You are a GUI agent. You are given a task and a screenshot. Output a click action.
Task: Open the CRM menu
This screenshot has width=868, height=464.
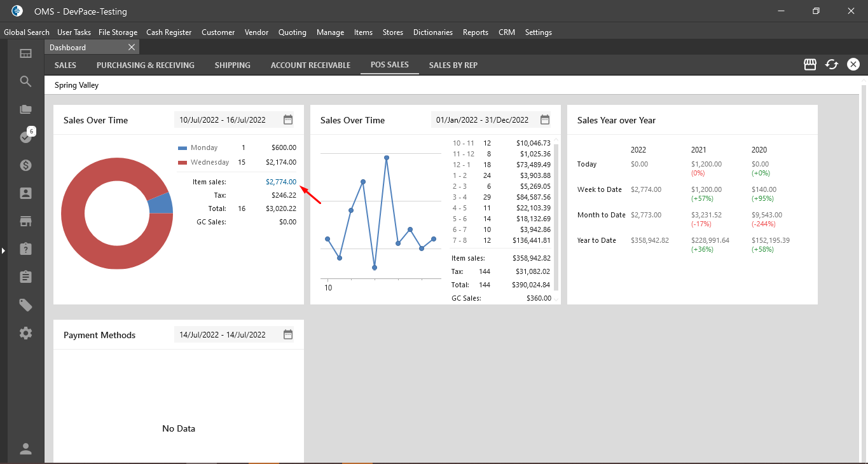(507, 32)
